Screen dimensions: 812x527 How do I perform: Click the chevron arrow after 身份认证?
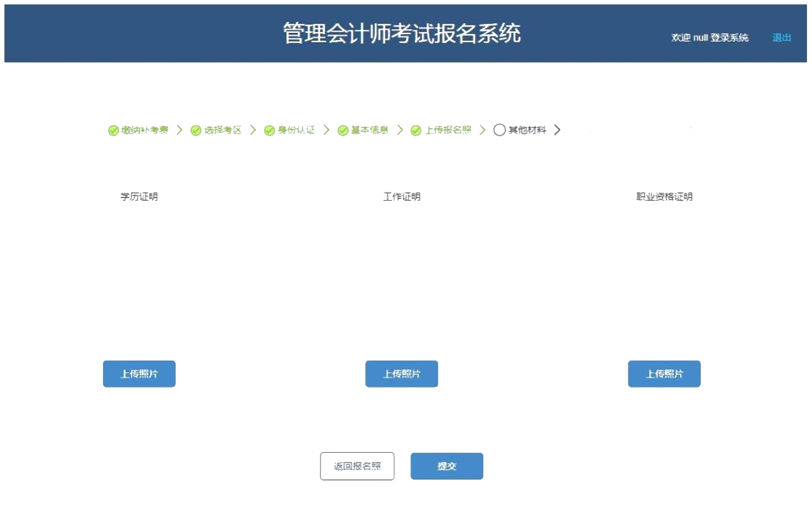pyautogui.click(x=326, y=130)
